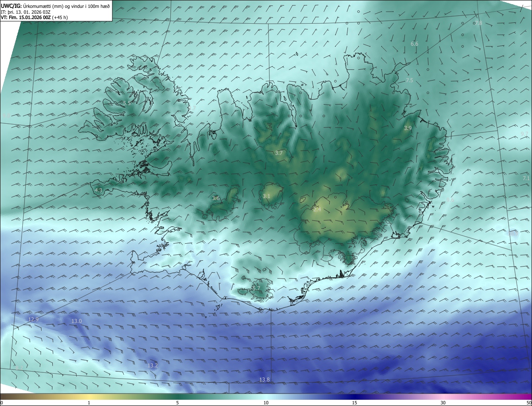Click the 2.4 value on the glacier
Screen dimensions: 532x406
click(x=317, y=210)
